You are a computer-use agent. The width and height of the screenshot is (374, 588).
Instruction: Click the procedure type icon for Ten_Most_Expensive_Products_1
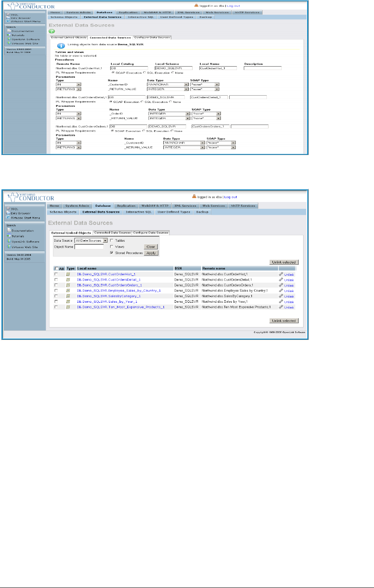(x=68, y=307)
